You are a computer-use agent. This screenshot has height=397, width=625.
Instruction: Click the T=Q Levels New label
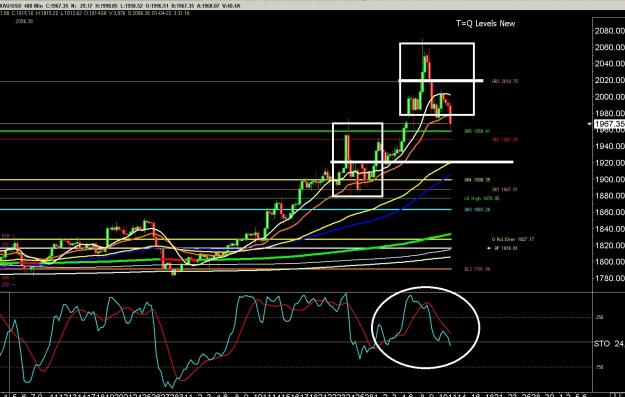click(485, 24)
